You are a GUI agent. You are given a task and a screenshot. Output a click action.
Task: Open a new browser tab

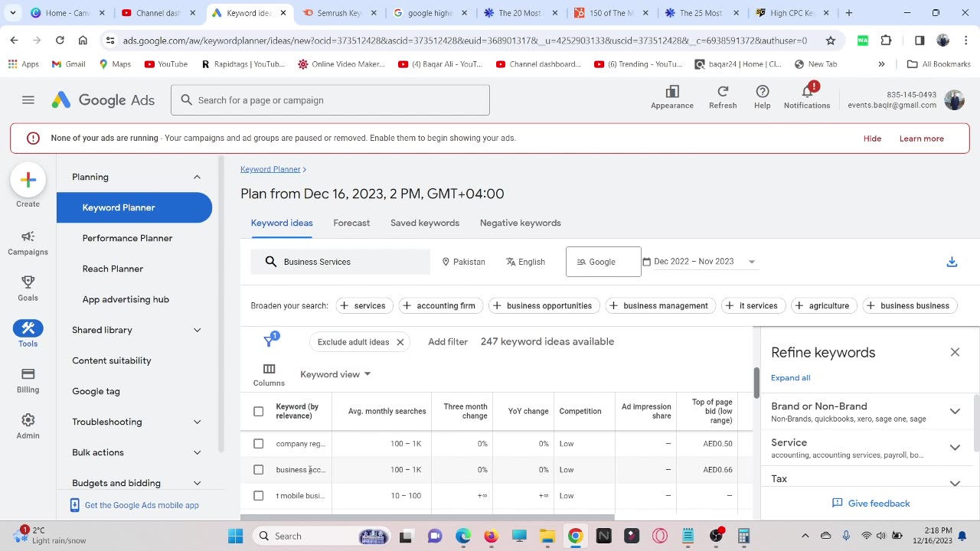[848, 13]
